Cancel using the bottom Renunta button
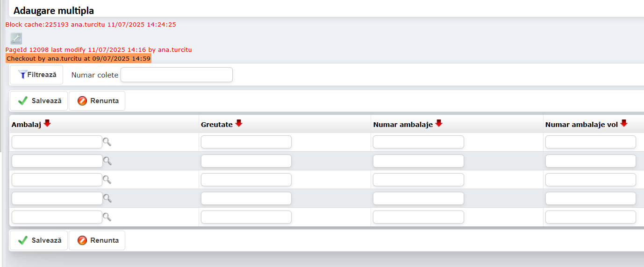644x267 pixels. coord(97,240)
